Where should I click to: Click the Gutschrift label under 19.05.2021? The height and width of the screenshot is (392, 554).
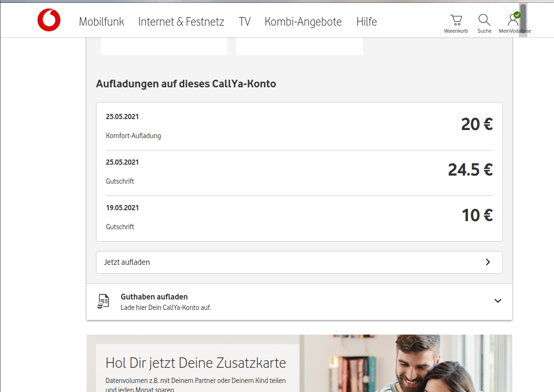120,227
